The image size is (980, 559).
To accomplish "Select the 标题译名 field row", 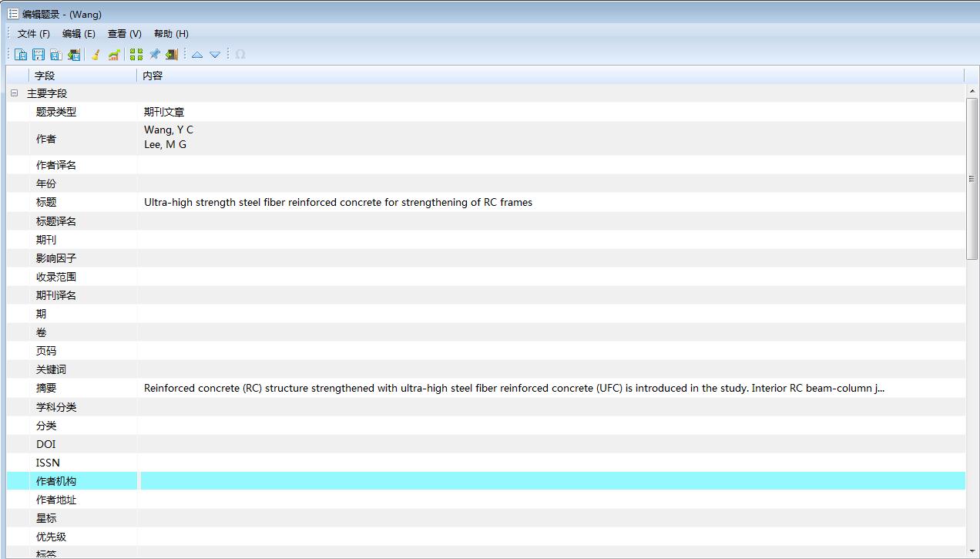I will [x=486, y=221].
